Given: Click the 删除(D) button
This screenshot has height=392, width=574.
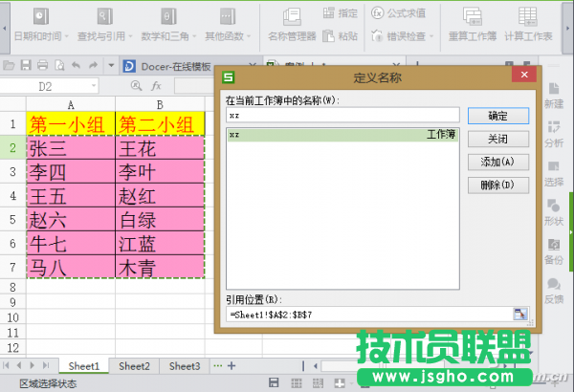Looking at the screenshot, I should pyautogui.click(x=497, y=184).
